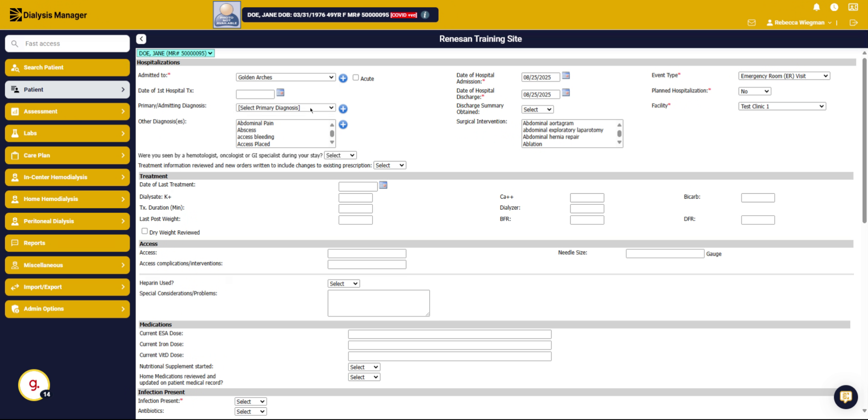Select 'Abdominal Pain' in Other Diagnosis list
Viewport: 868px width, 420px height.
coord(255,123)
